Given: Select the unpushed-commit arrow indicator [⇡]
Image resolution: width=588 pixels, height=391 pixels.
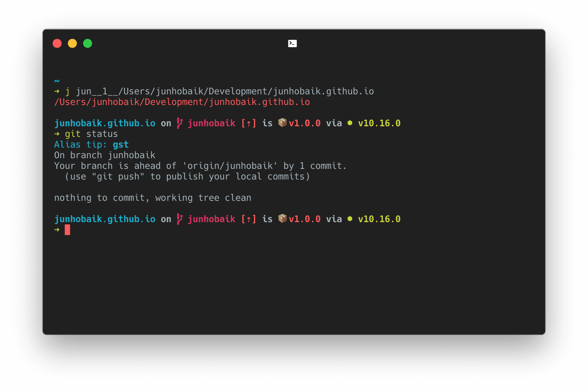Looking at the screenshot, I should click(249, 123).
